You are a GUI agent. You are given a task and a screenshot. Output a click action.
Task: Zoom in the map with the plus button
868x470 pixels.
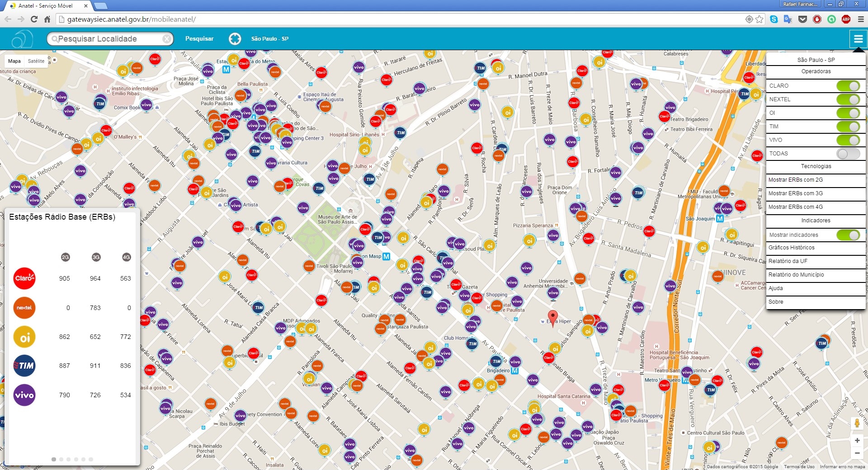coord(857,440)
